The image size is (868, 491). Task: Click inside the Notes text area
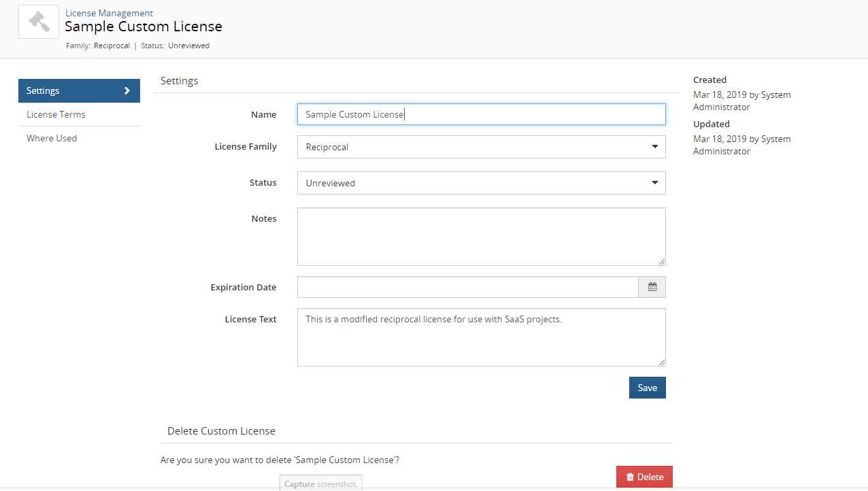480,236
